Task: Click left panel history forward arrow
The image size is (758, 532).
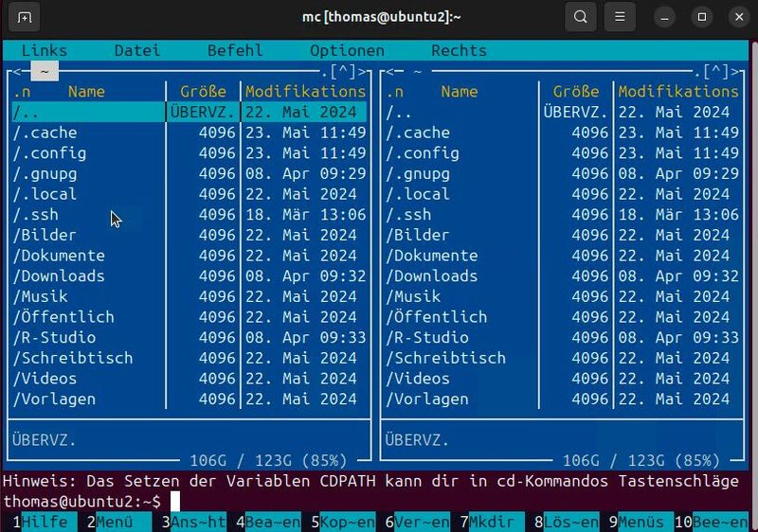Action: (x=362, y=72)
